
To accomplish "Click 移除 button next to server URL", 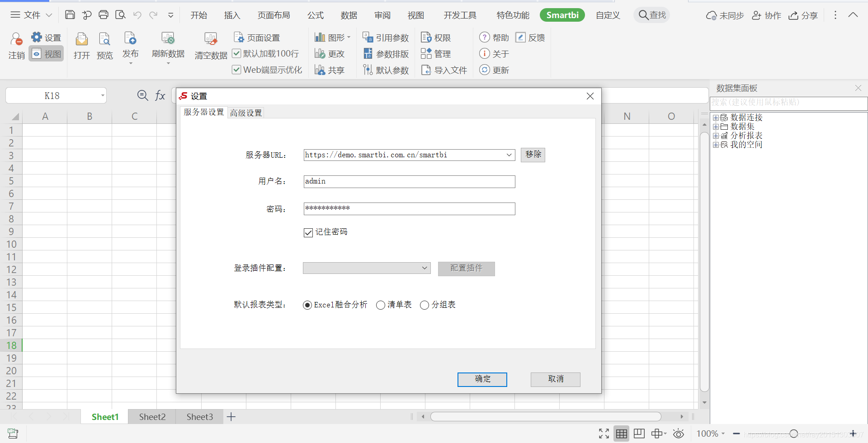I will tap(533, 155).
